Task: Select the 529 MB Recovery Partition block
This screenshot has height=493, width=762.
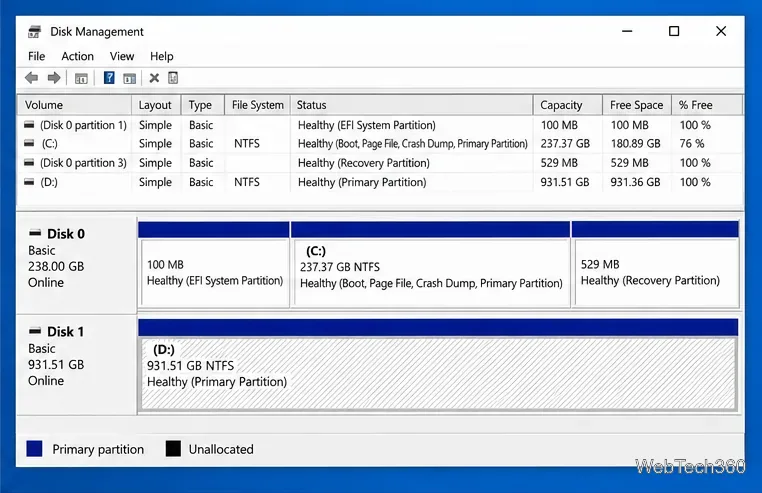Action: click(655, 264)
